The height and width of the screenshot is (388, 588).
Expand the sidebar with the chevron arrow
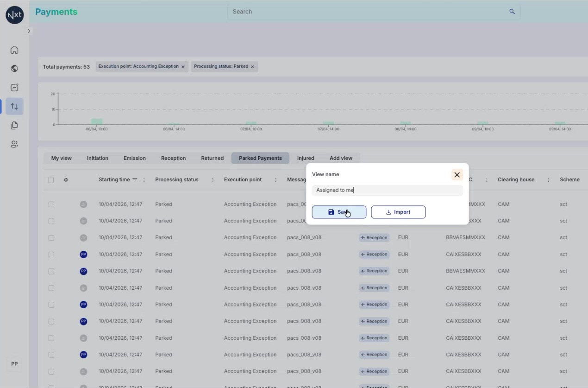click(29, 31)
